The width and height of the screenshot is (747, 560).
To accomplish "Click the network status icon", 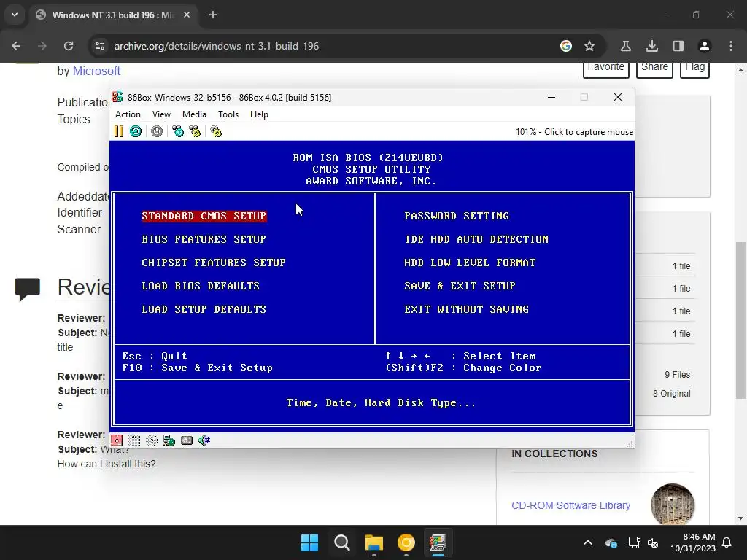I will tap(169, 440).
